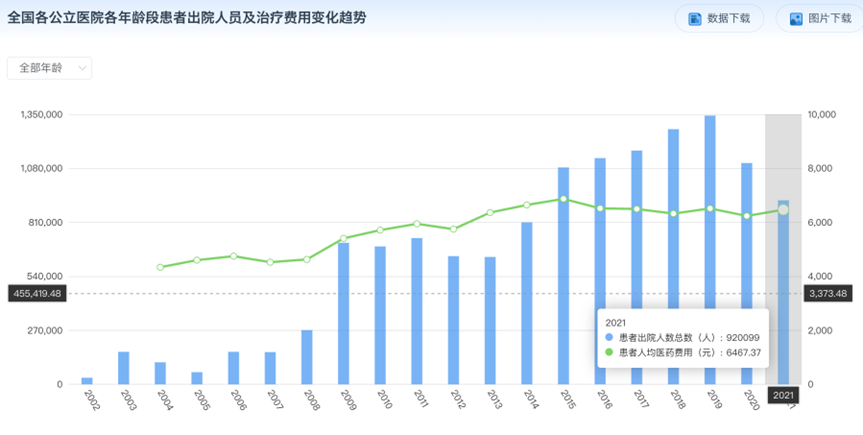The image size is (863, 435).
Task: Click the green line point for 2008
Action: [x=307, y=259]
